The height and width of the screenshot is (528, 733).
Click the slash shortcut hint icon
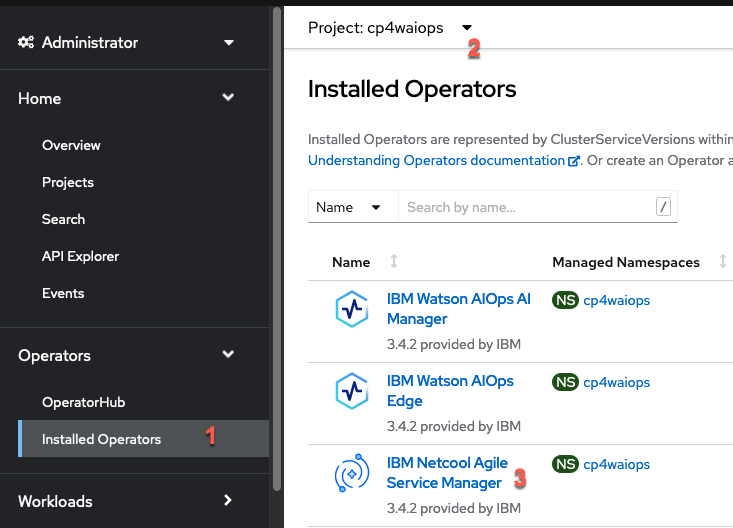tap(663, 207)
